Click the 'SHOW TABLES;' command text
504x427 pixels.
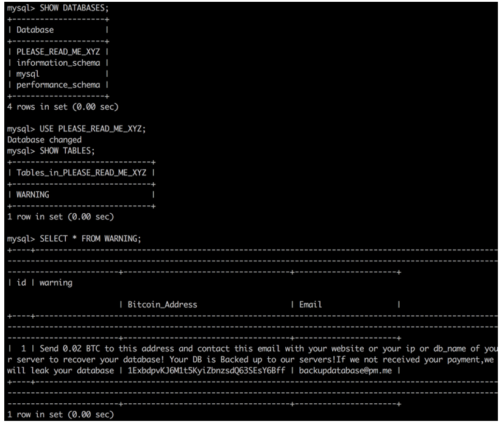[x=67, y=150]
